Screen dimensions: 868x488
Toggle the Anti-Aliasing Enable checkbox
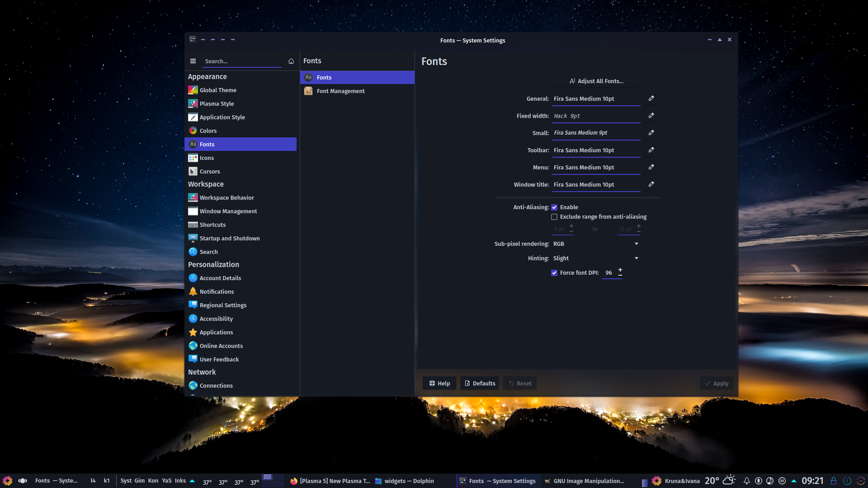(554, 207)
